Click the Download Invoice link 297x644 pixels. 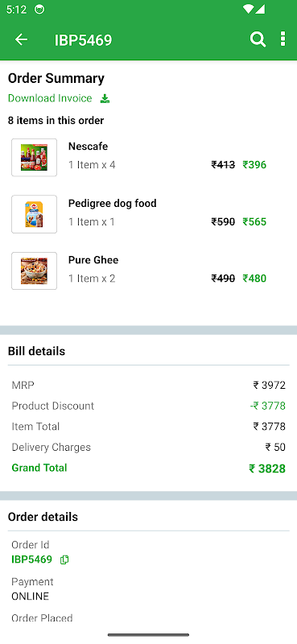pos(50,98)
